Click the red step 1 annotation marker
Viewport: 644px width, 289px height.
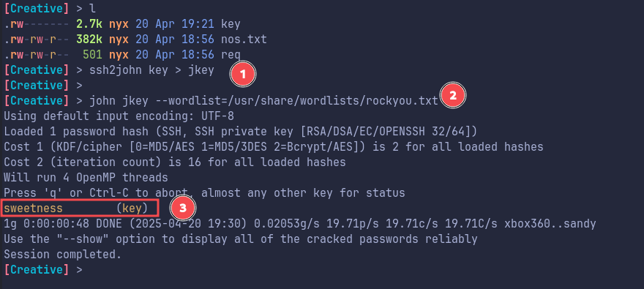[243, 75]
